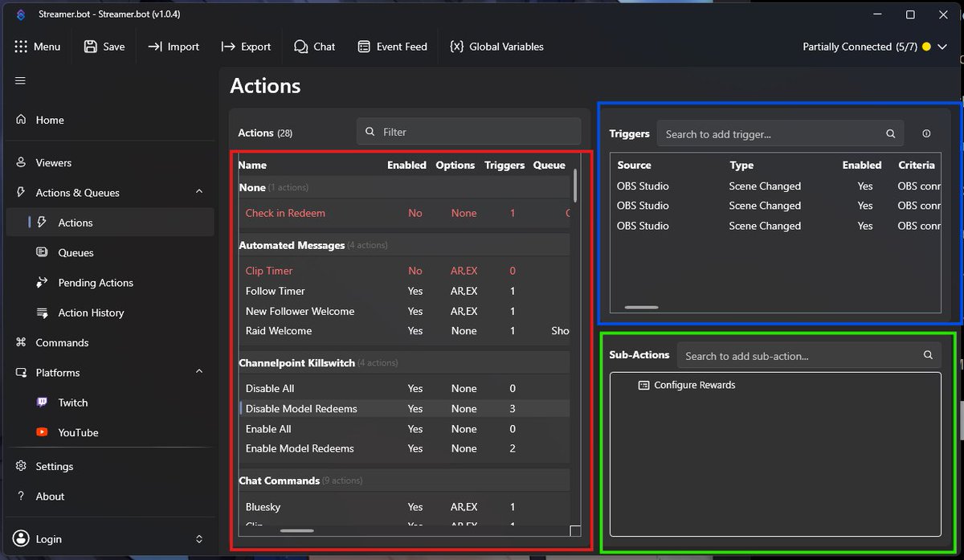Click the Actions Filter input field
964x560 pixels.
(x=468, y=132)
